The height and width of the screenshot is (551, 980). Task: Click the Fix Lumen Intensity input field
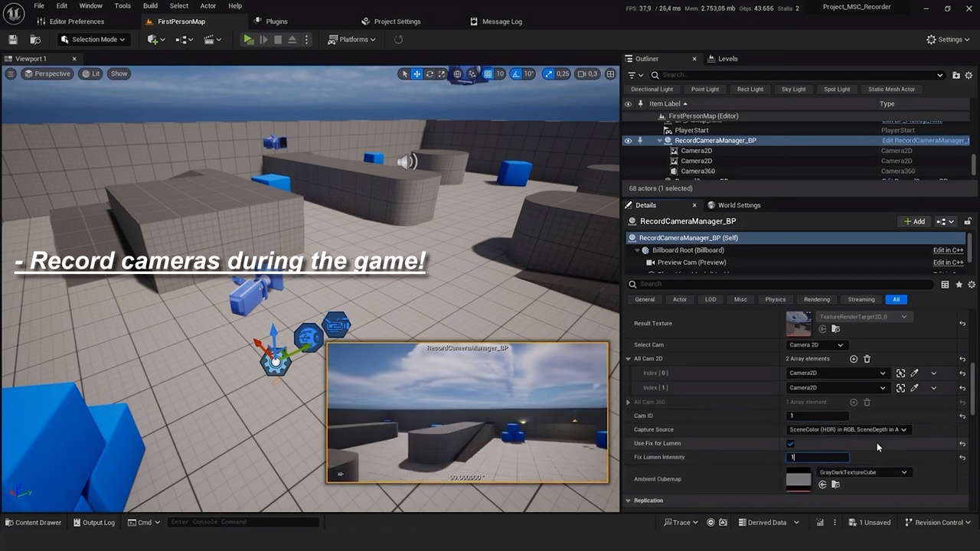[818, 458]
